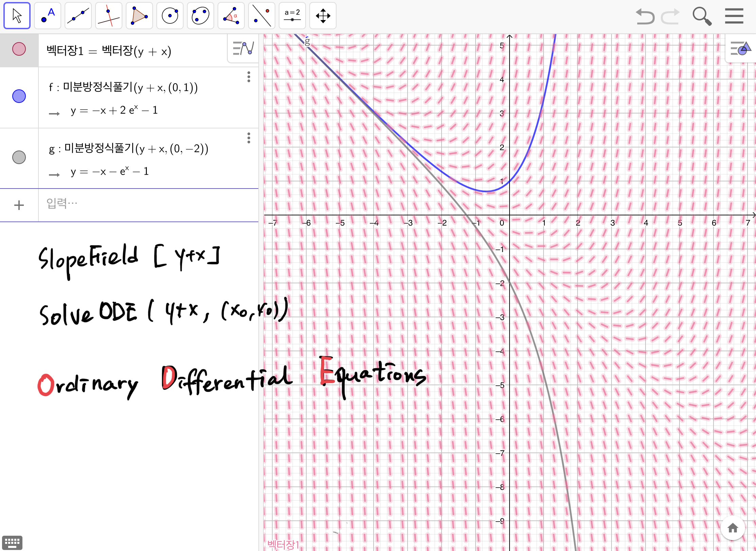The height and width of the screenshot is (551, 756).
Task: Select the Angle measurement tool
Action: click(231, 16)
